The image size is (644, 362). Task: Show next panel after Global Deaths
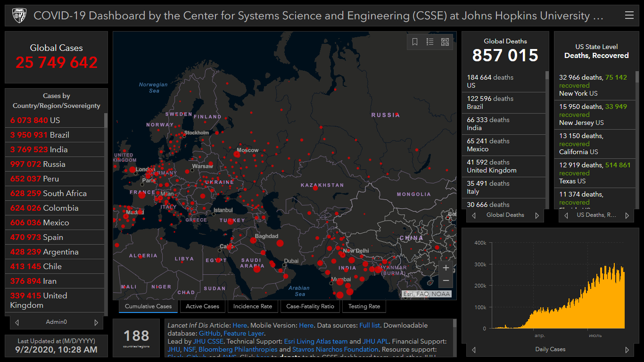coord(537,215)
